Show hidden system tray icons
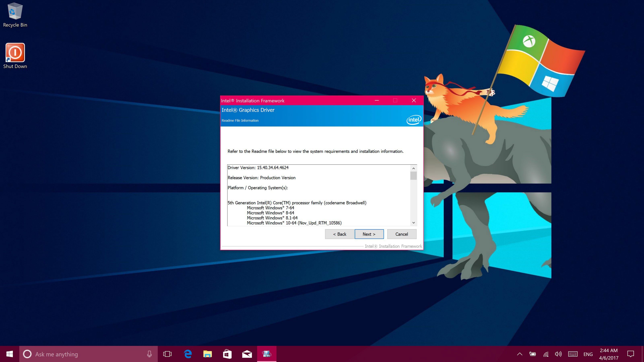Image resolution: width=644 pixels, height=362 pixels. tap(520, 354)
